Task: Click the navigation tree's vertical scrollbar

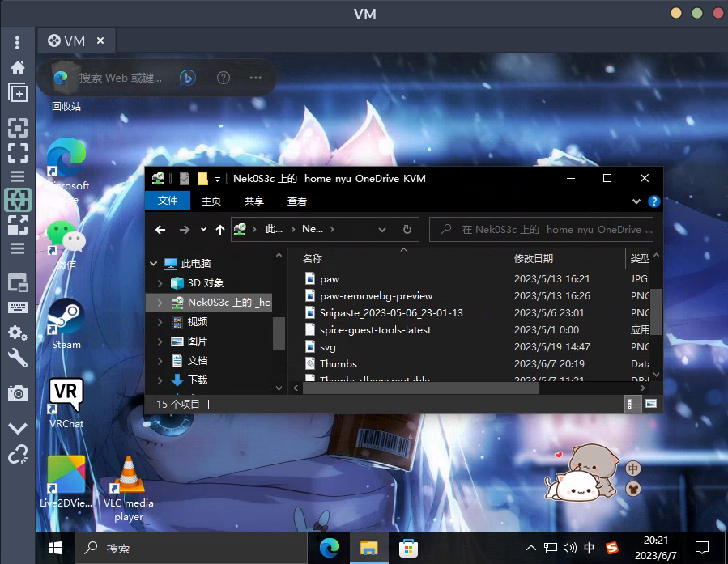Action: [278, 333]
